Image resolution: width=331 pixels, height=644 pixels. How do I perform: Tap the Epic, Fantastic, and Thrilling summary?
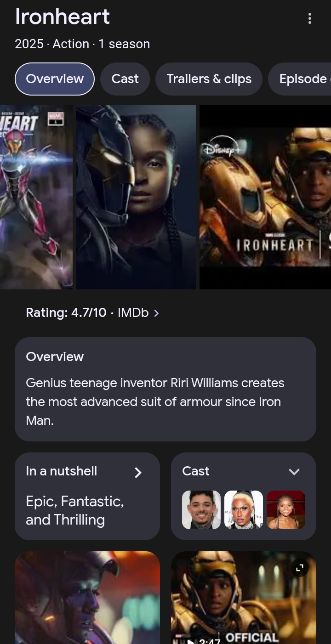tap(75, 510)
